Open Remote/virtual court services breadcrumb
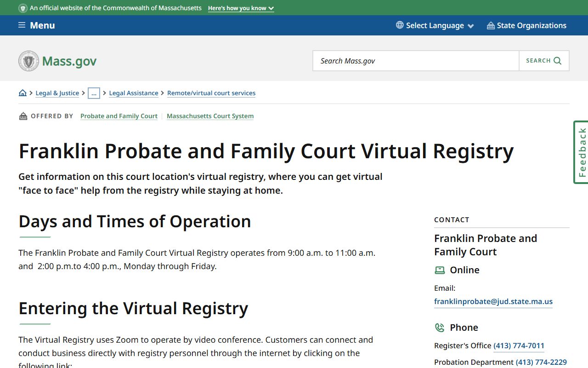This screenshot has height=368, width=588. pyautogui.click(x=211, y=93)
